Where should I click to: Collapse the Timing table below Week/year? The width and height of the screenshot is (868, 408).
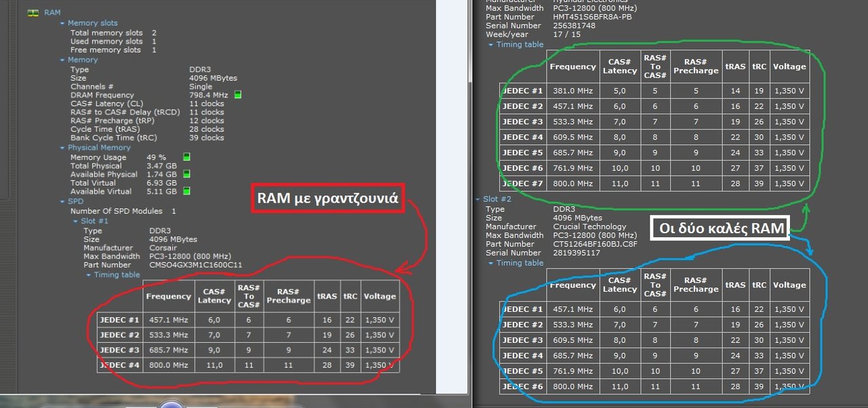coord(491,45)
